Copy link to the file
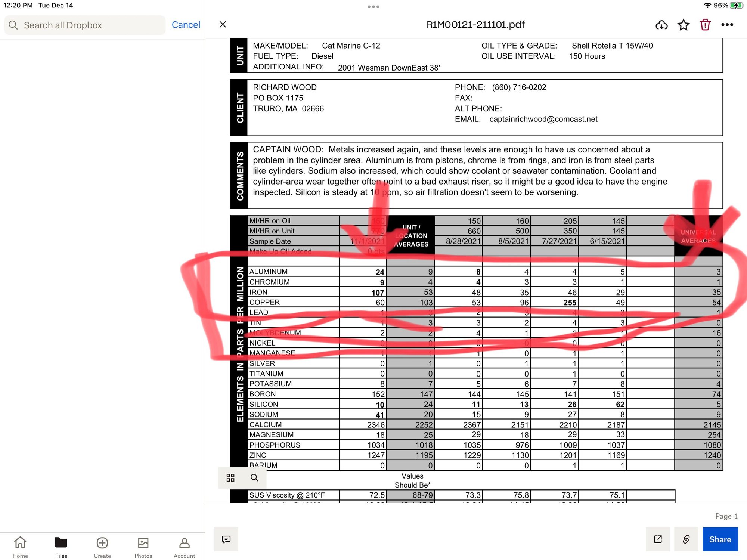Screen dimensions: 747x560 pyautogui.click(x=686, y=539)
